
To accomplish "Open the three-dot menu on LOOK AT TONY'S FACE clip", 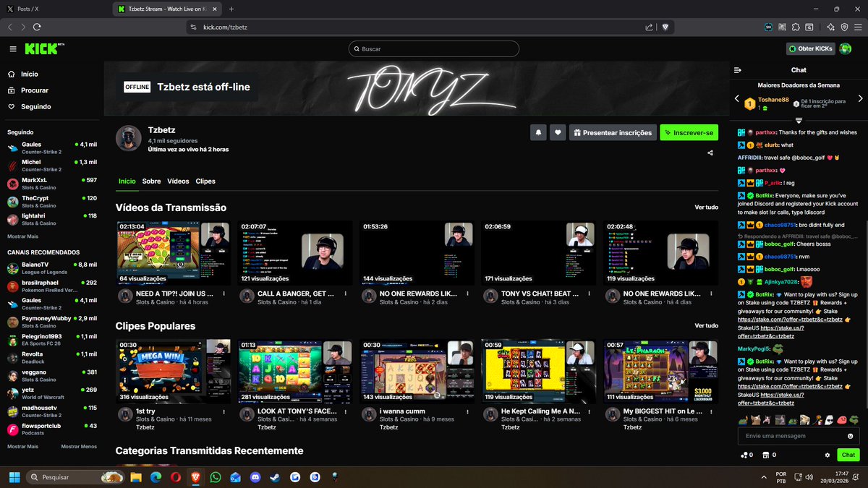I will [346, 411].
